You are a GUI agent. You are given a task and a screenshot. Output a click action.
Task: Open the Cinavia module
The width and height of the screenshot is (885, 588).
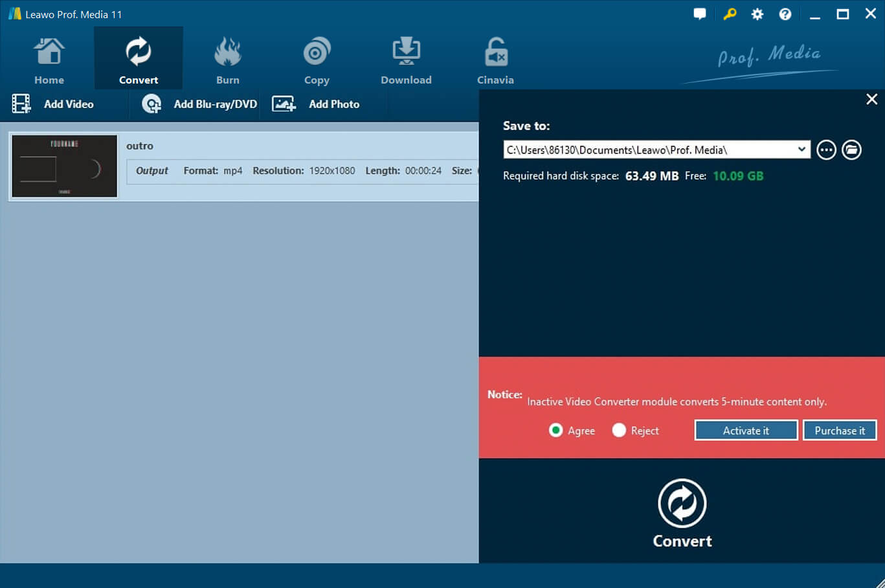click(x=495, y=58)
